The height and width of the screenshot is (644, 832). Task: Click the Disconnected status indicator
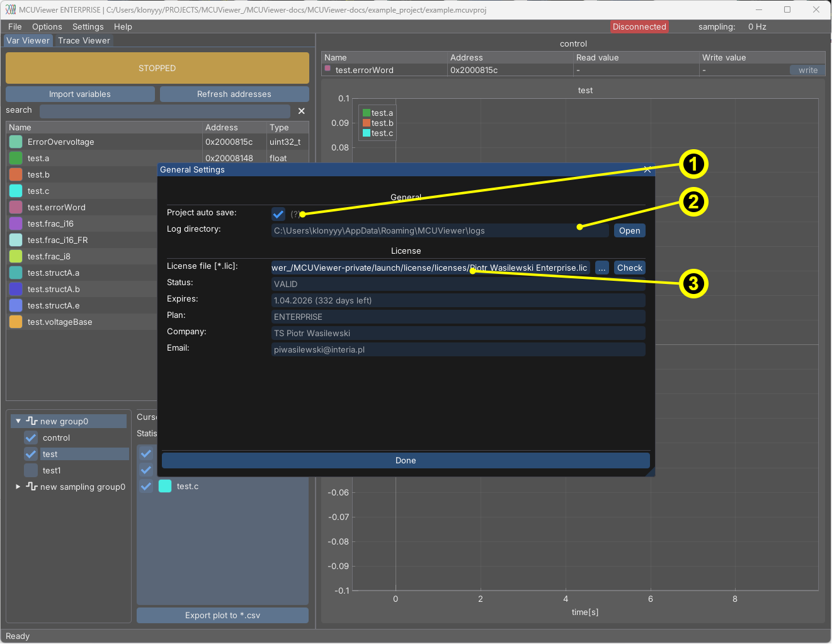point(639,26)
